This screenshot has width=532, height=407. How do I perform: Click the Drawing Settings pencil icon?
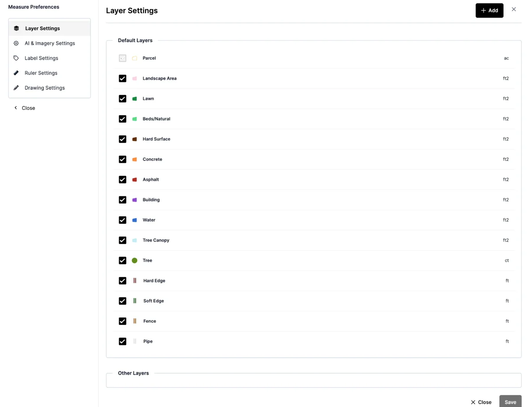[x=16, y=88]
